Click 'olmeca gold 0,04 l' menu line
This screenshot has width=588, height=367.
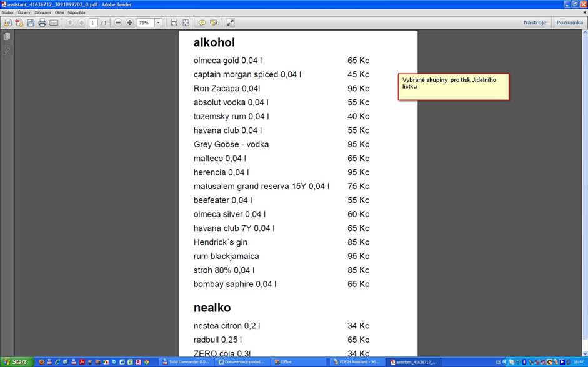point(227,61)
